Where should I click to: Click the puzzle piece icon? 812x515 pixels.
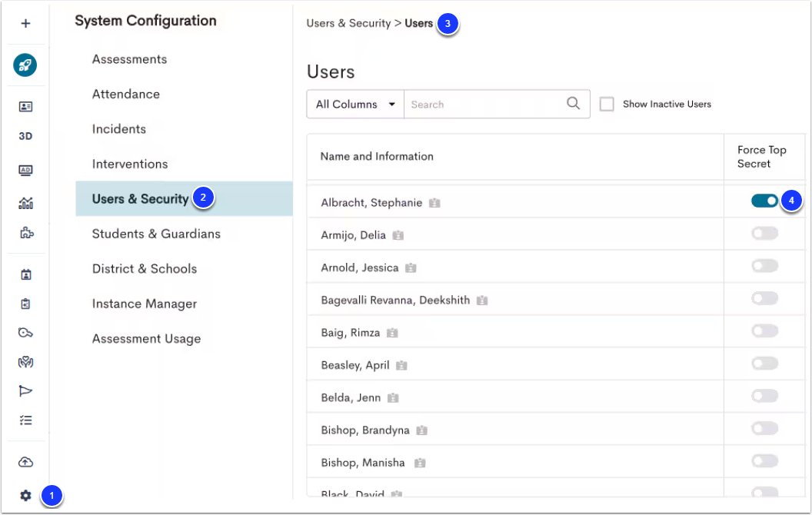(26, 233)
